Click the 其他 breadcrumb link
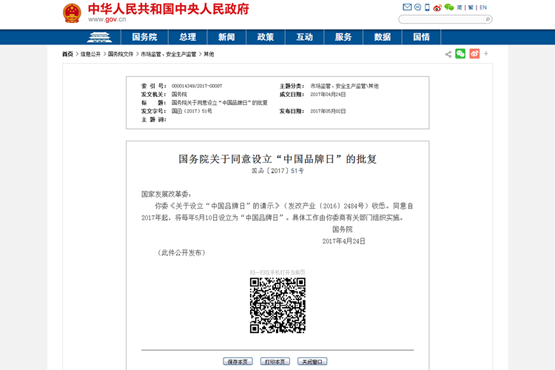Viewport: 555px width, 370px height. 209,54
